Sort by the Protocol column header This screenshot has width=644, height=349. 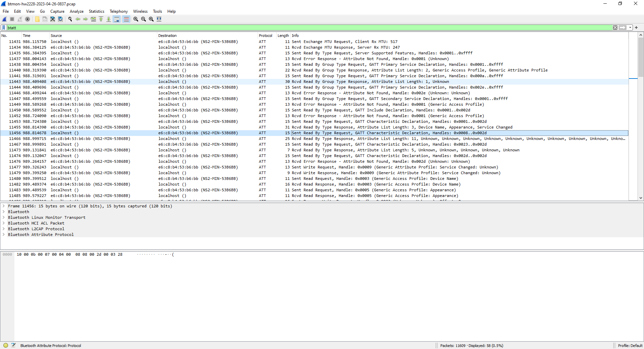pos(266,36)
